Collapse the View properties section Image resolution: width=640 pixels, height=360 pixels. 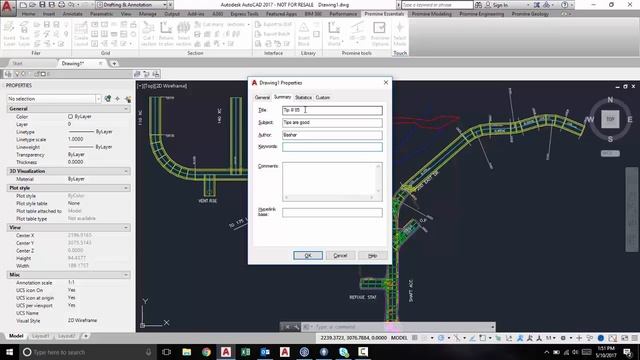click(x=126, y=227)
